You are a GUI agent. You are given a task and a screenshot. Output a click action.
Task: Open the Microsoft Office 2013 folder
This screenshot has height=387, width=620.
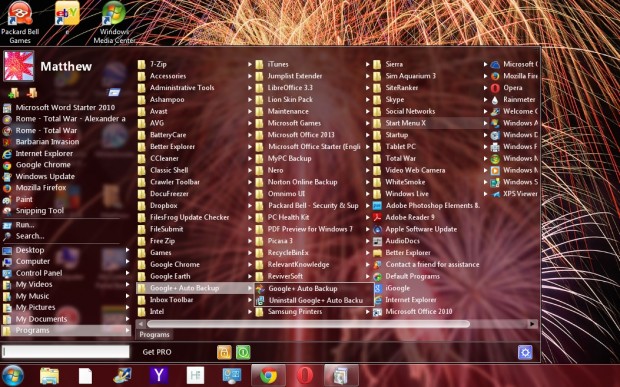pos(313,135)
